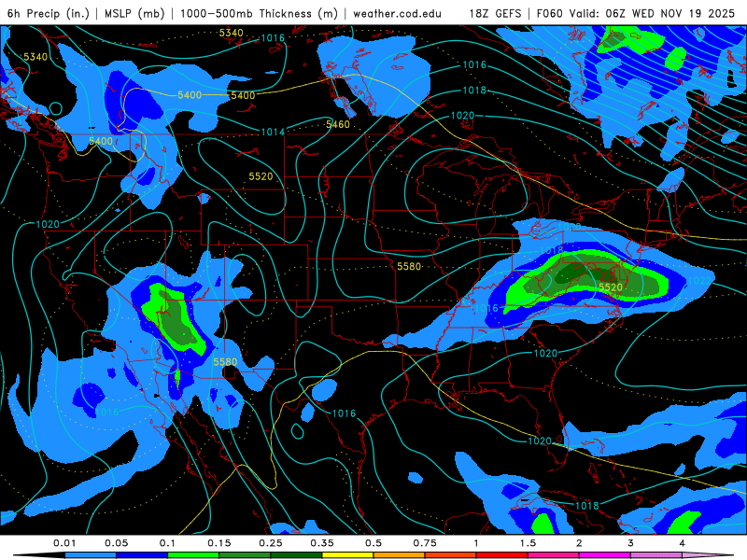Click the magenta 1.5–2 legend swatch
The width and height of the screenshot is (747, 560).
pos(554,555)
